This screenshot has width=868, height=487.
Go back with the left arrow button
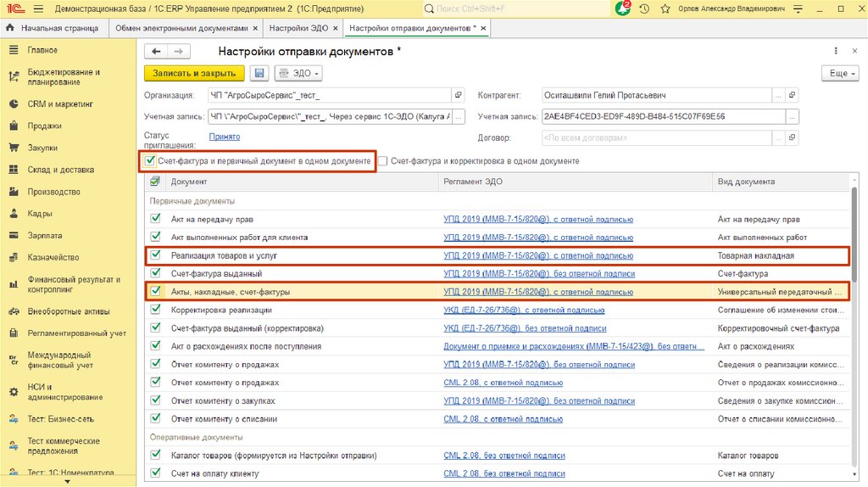(x=157, y=52)
